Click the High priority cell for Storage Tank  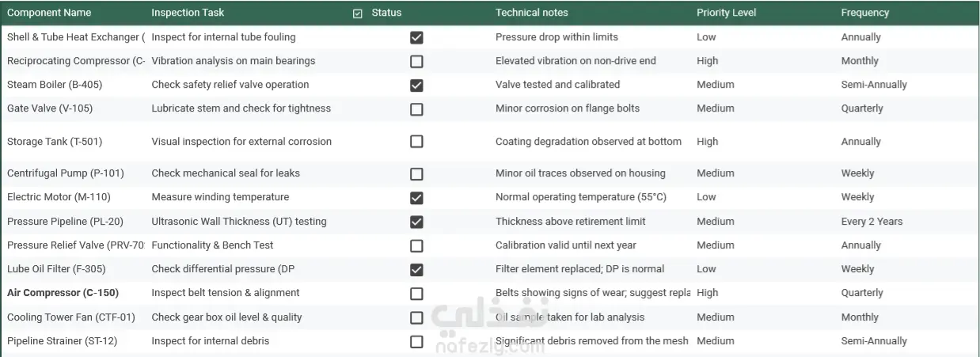[x=707, y=142]
